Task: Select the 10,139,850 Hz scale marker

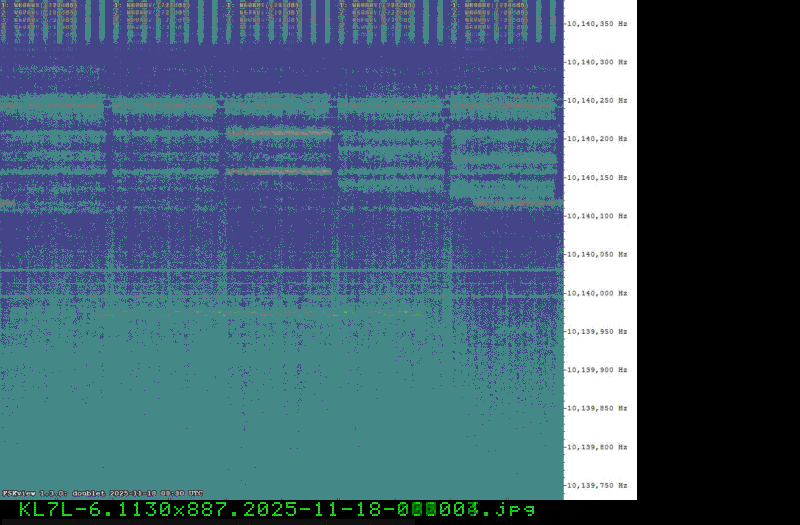Action: 598,408
